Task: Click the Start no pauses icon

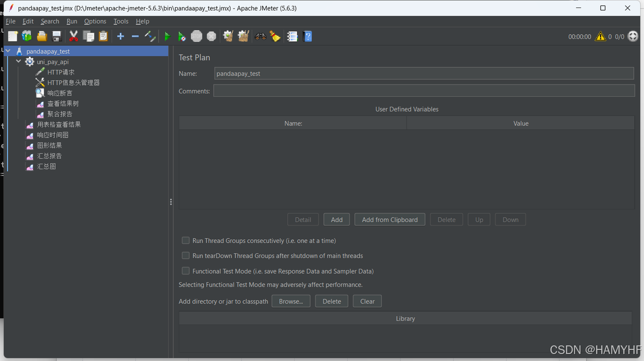Action: tap(182, 36)
